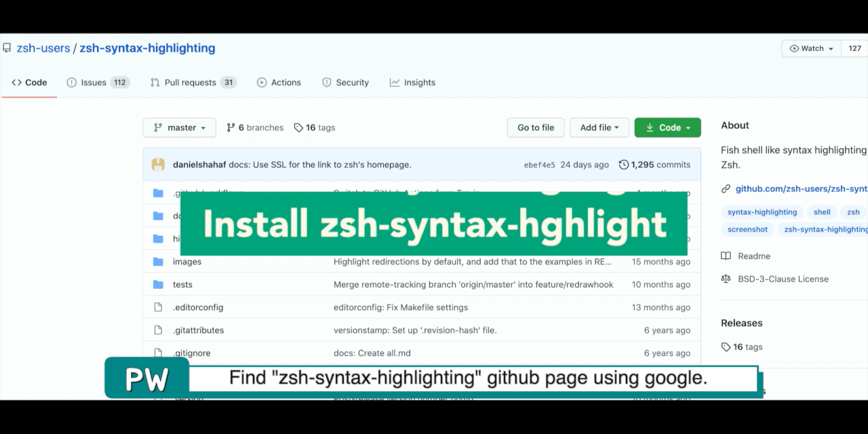Open the Security tab
The height and width of the screenshot is (434, 868).
click(x=345, y=83)
